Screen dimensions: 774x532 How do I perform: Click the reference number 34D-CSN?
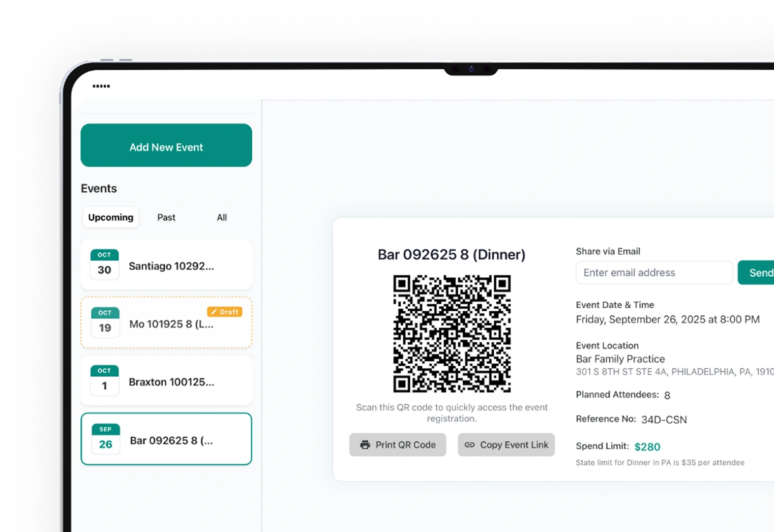664,420
